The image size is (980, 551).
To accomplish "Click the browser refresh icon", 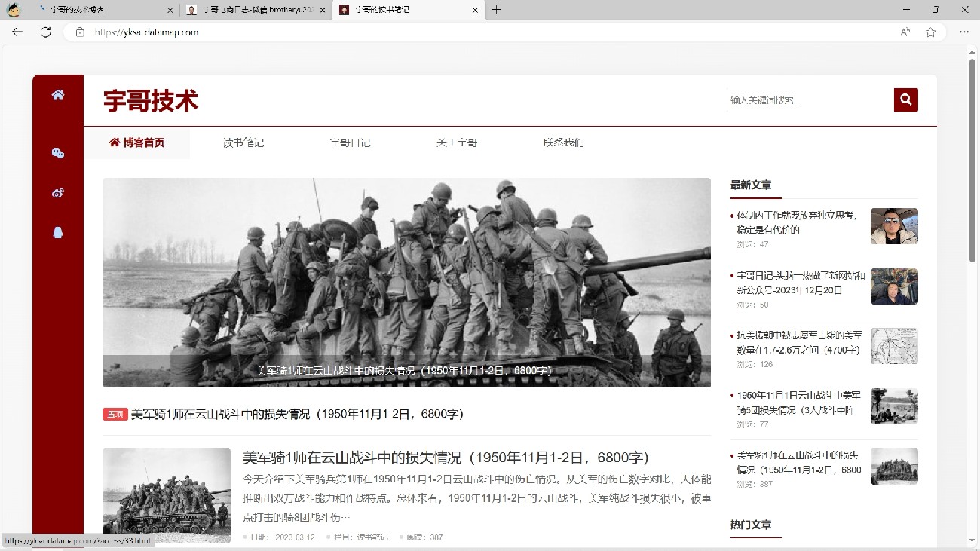I will pos(45,32).
